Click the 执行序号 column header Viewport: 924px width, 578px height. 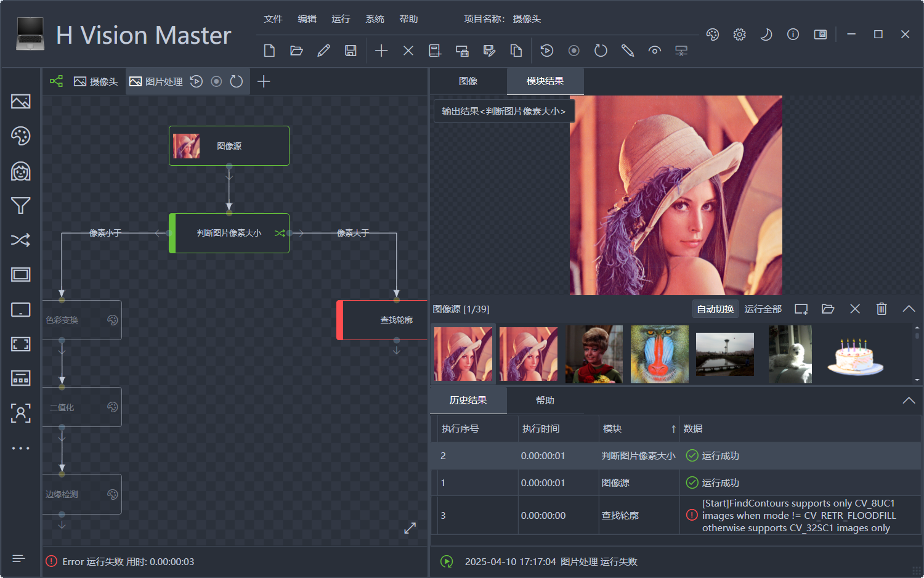477,429
